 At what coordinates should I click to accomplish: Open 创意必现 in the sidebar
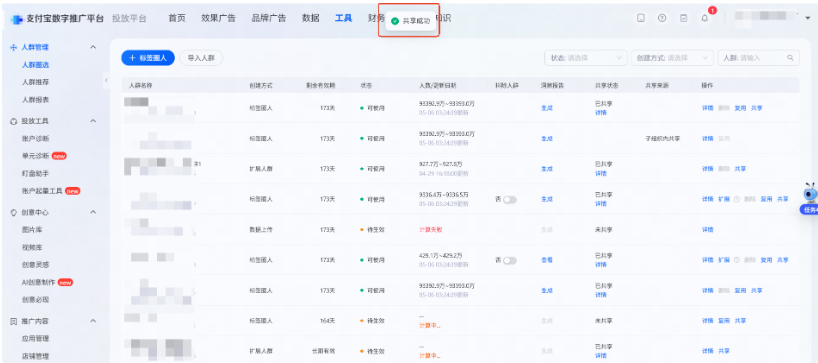(x=35, y=300)
